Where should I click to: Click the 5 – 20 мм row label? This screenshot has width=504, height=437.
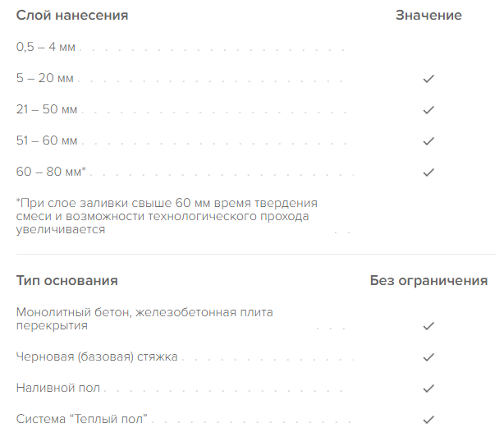click(x=44, y=78)
